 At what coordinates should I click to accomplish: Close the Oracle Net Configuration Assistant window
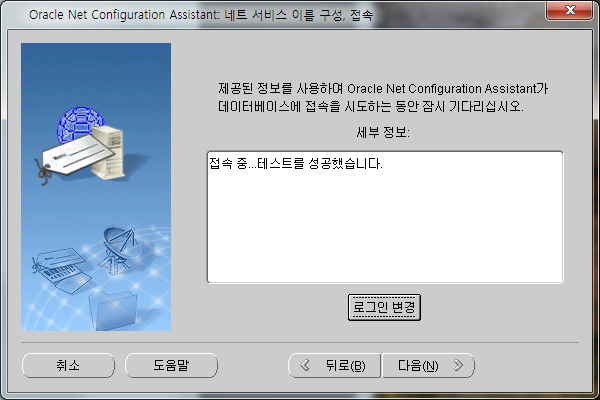[570, 10]
